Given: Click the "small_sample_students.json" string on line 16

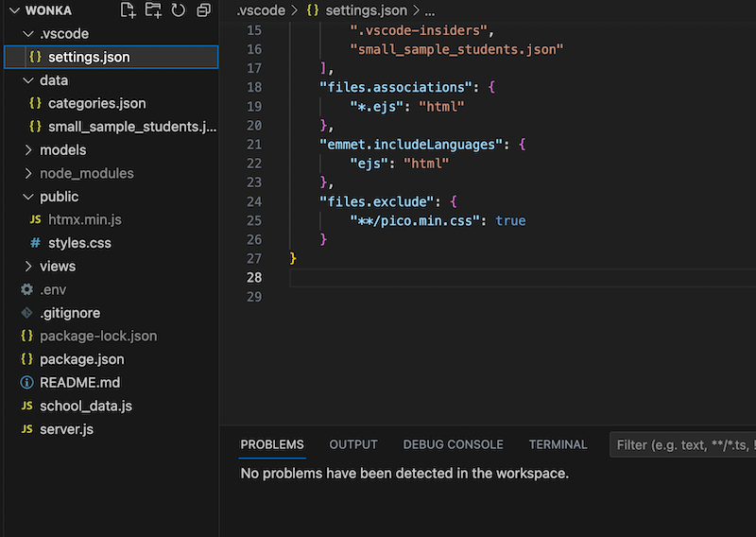Looking at the screenshot, I should click(456, 49).
